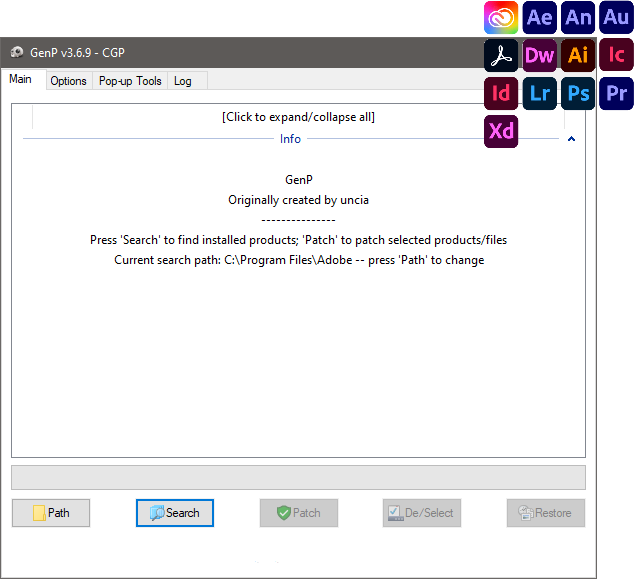This screenshot has width=635, height=579.
Task: Click the empty progress bar
Action: click(x=298, y=477)
